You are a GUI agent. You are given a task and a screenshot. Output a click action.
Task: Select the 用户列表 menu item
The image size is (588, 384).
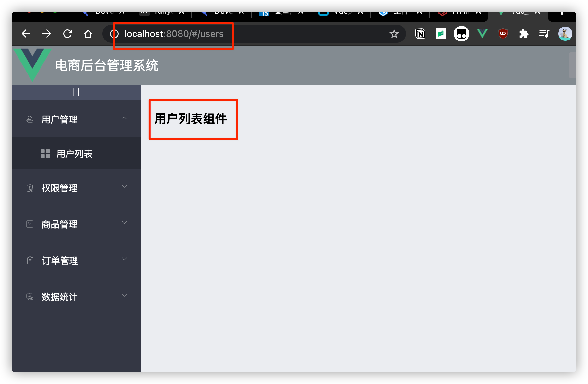(76, 153)
